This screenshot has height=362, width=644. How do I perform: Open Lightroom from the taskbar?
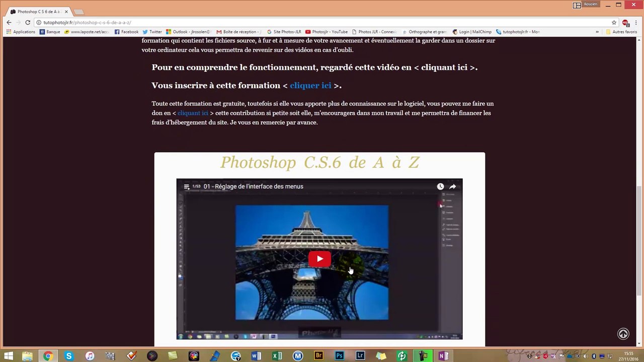[x=360, y=356]
